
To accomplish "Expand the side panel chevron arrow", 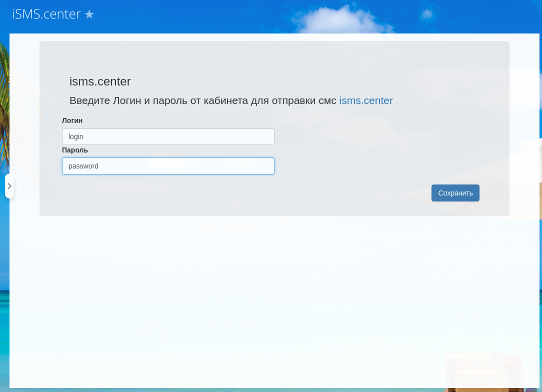I will 9,186.
